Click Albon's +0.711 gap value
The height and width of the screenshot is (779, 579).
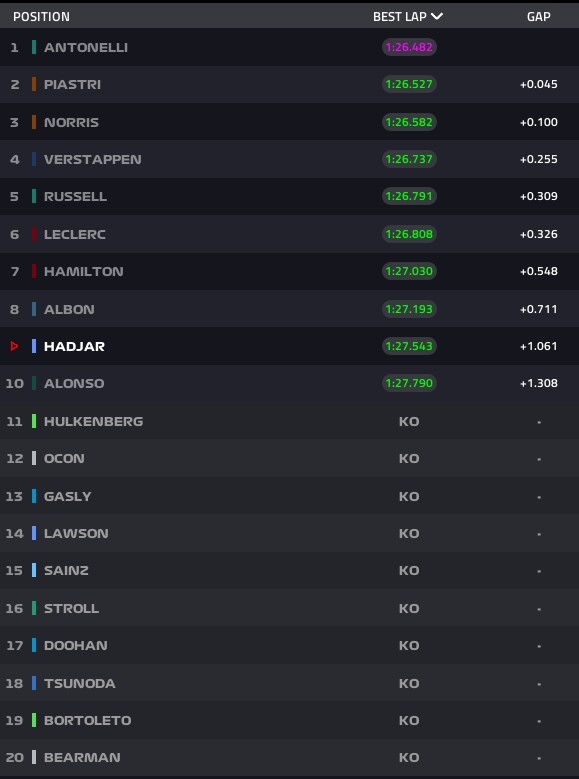click(x=539, y=309)
